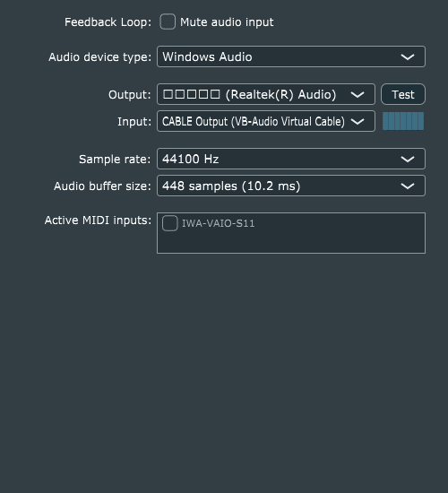Click the 'Feedback Loop:' label
This screenshot has width=448, height=493.
(x=108, y=22)
